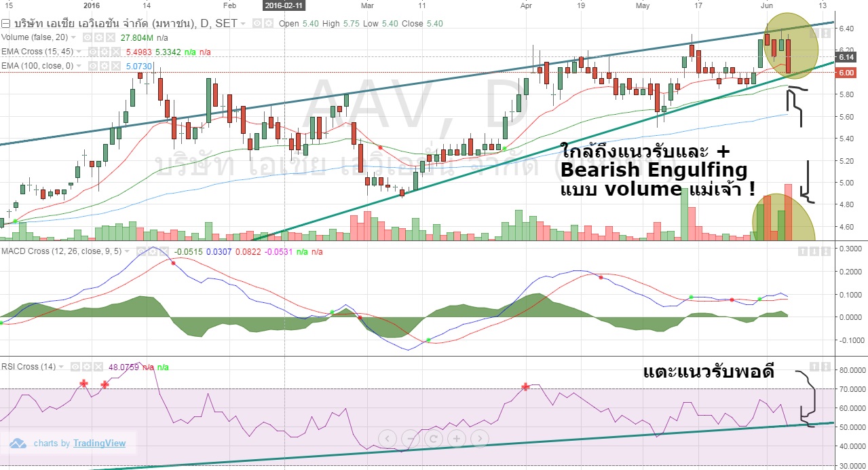Click the EMA (100, close, 0) legend label

point(37,66)
